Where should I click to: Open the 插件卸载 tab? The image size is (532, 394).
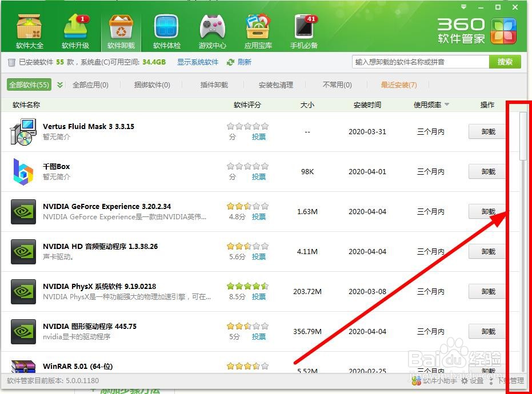[x=214, y=85]
